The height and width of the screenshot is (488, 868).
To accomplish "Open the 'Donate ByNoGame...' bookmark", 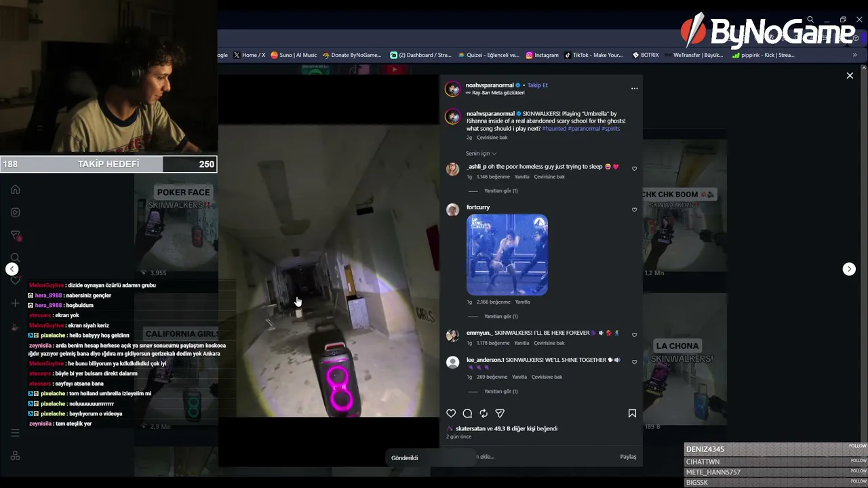I will (x=352, y=55).
